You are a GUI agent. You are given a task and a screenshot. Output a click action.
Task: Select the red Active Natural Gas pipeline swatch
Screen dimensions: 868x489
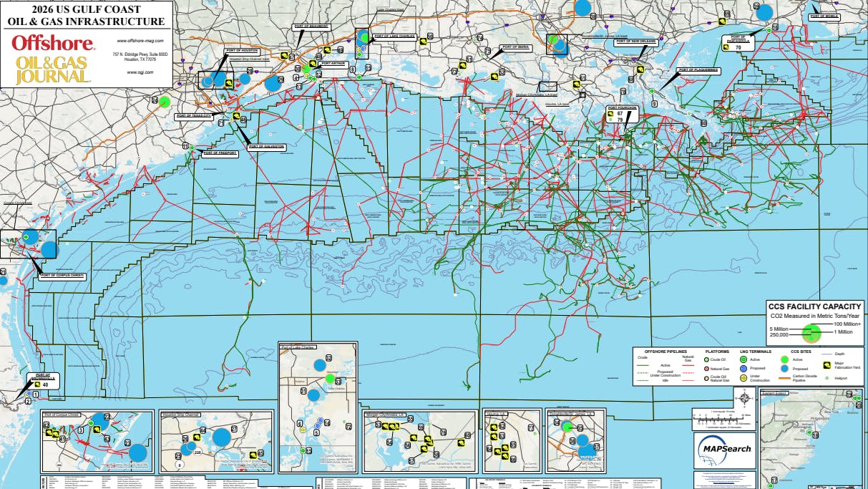tap(688, 365)
